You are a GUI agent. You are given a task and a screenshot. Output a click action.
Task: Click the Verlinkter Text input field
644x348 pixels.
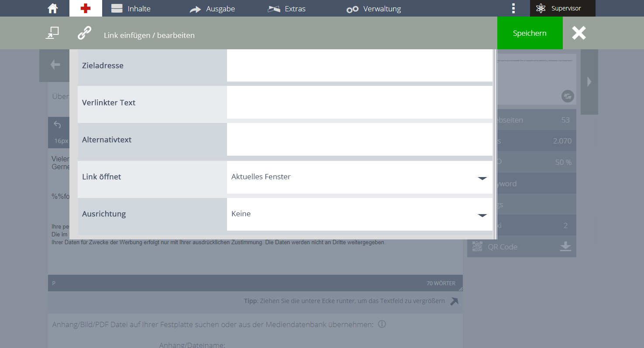point(360,102)
